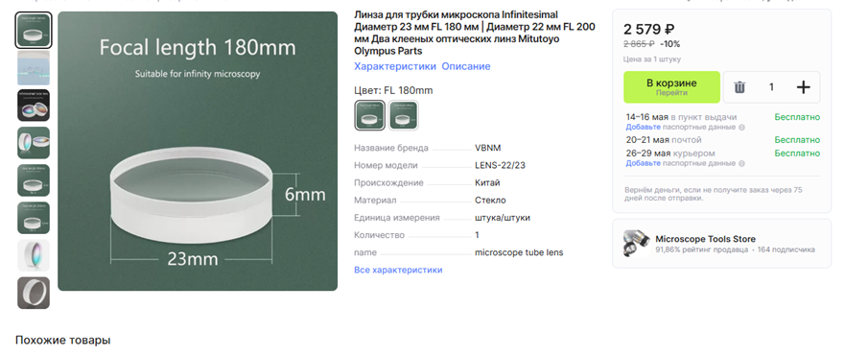Click the seller rating 91,86% рейтинг продавца

tap(702, 249)
